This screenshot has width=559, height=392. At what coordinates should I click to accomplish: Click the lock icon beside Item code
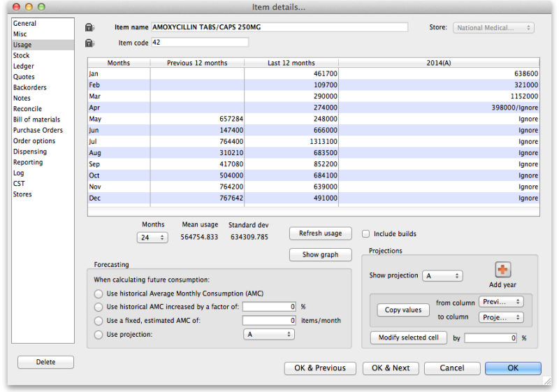[89, 43]
